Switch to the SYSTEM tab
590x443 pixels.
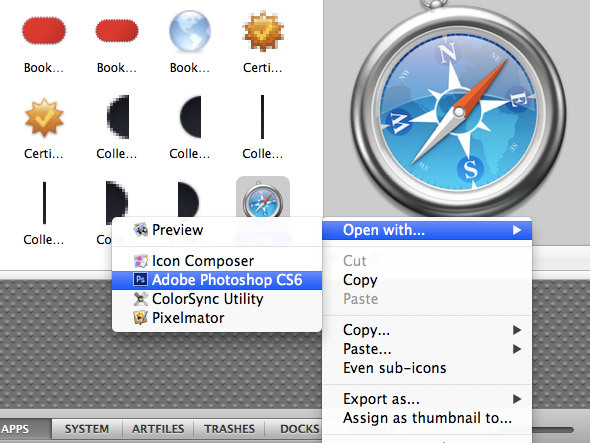click(x=87, y=429)
